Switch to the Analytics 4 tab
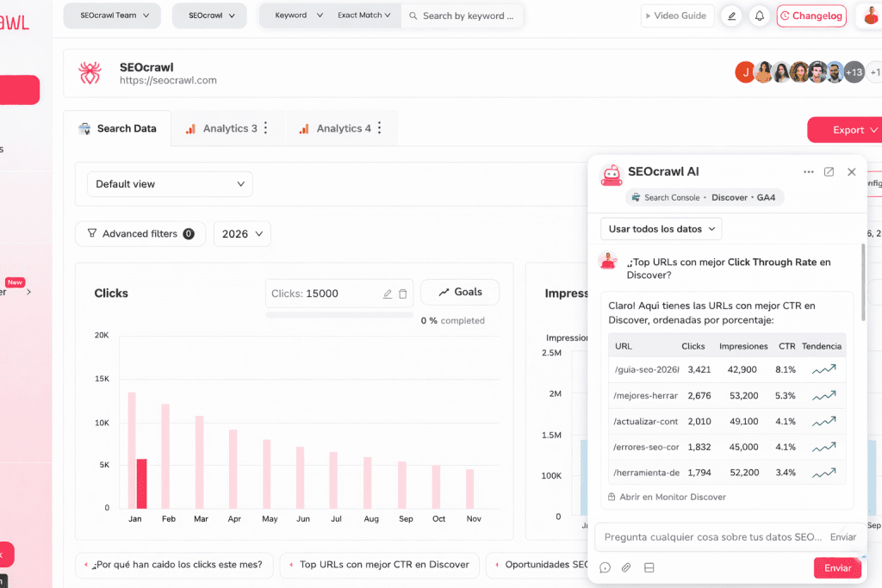Image resolution: width=882 pixels, height=588 pixels. [x=335, y=129]
